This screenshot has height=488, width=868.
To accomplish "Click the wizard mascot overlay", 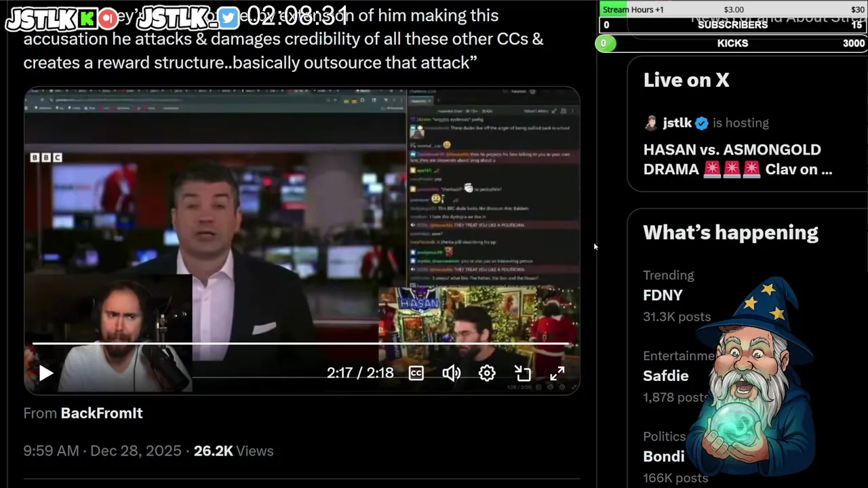I will click(x=753, y=376).
